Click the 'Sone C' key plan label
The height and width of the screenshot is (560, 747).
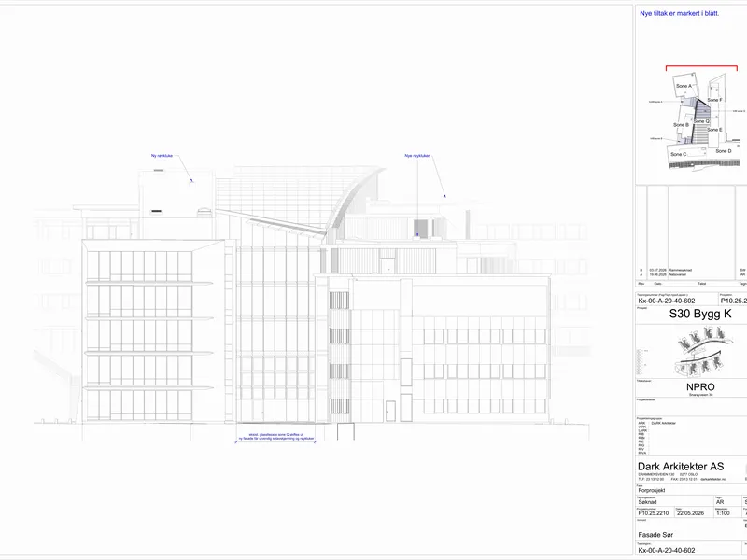(x=679, y=154)
